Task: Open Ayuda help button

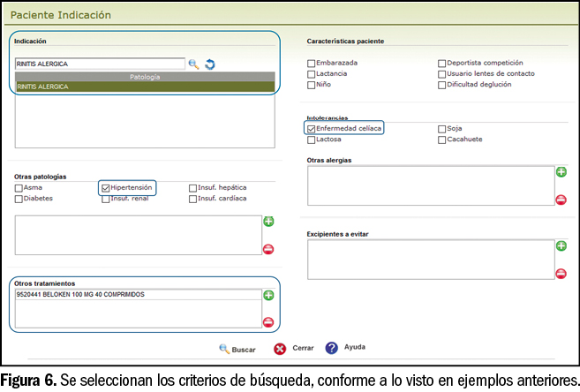Action: point(345,348)
